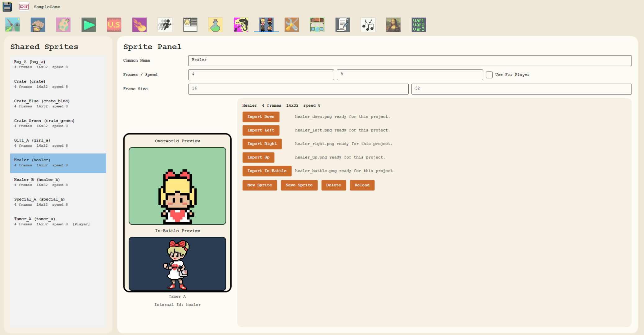The image size is (644, 335).
Task: Click the SampleGame project title
Action: [x=47, y=7]
